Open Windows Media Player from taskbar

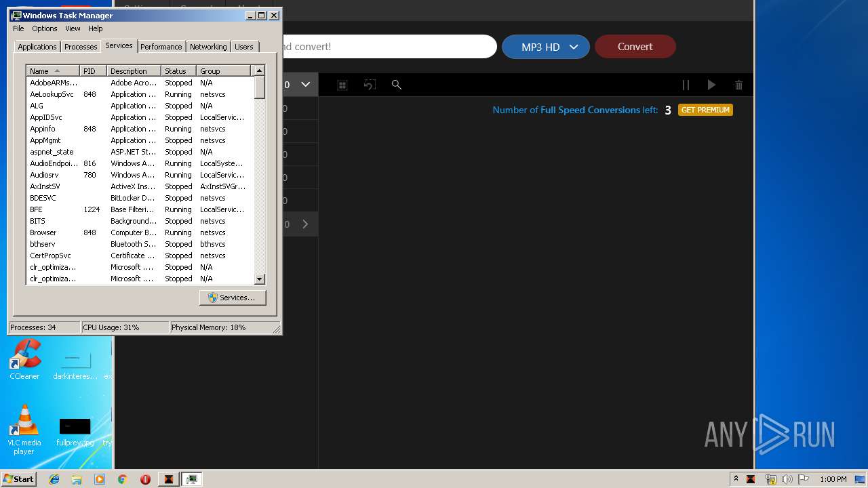[100, 479]
